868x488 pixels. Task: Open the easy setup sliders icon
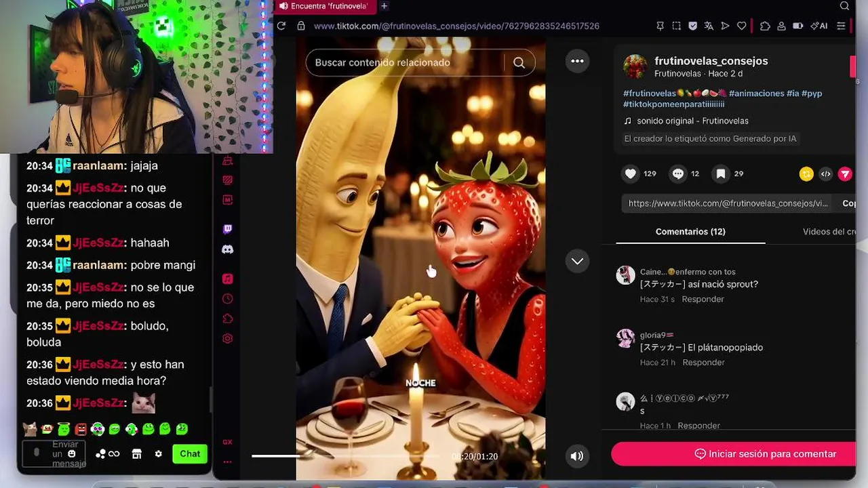(841, 26)
